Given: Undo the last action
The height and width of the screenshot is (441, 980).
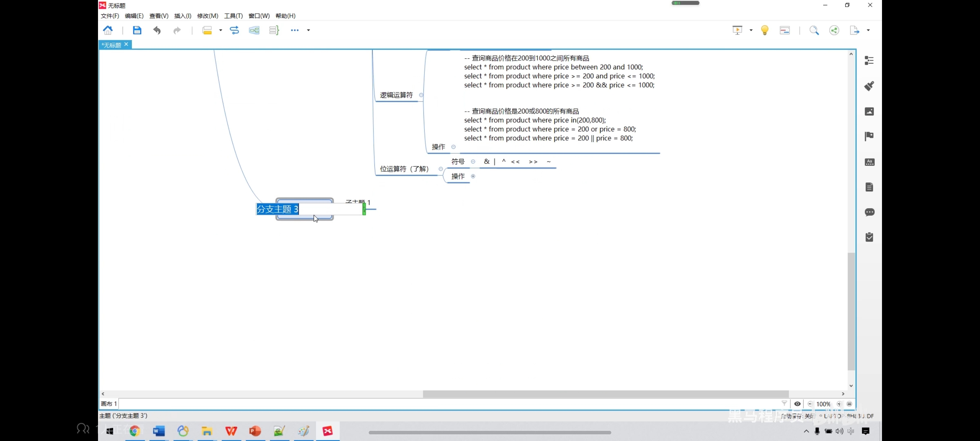Looking at the screenshot, I should pyautogui.click(x=157, y=30).
